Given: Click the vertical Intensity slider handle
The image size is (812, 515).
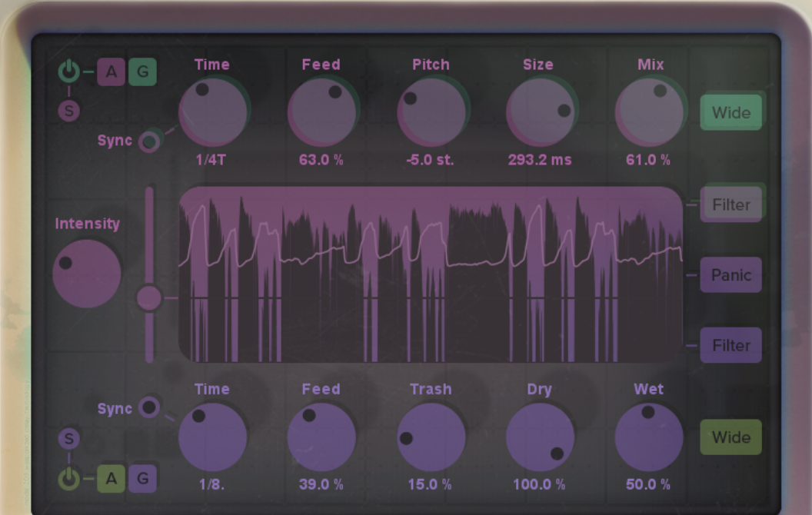Looking at the screenshot, I should click(150, 296).
